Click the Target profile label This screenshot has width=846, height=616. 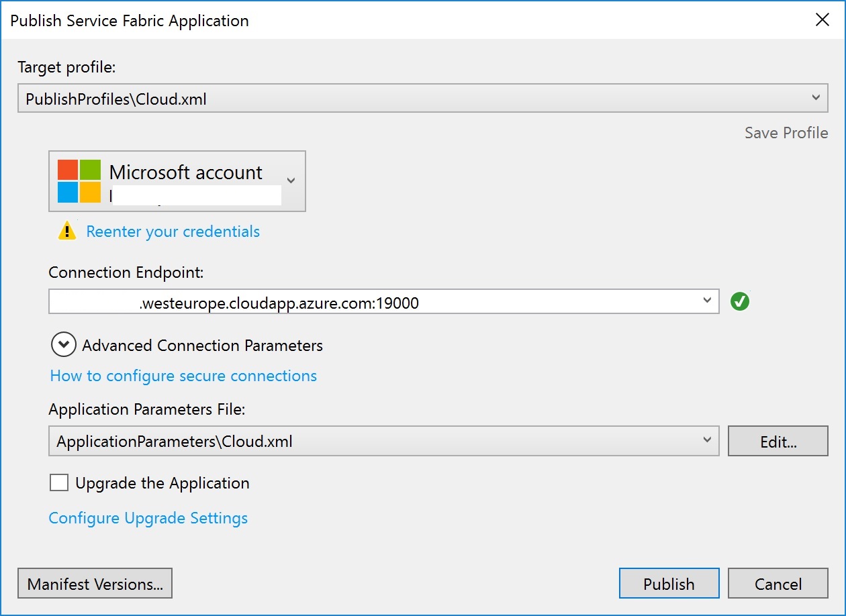click(67, 67)
